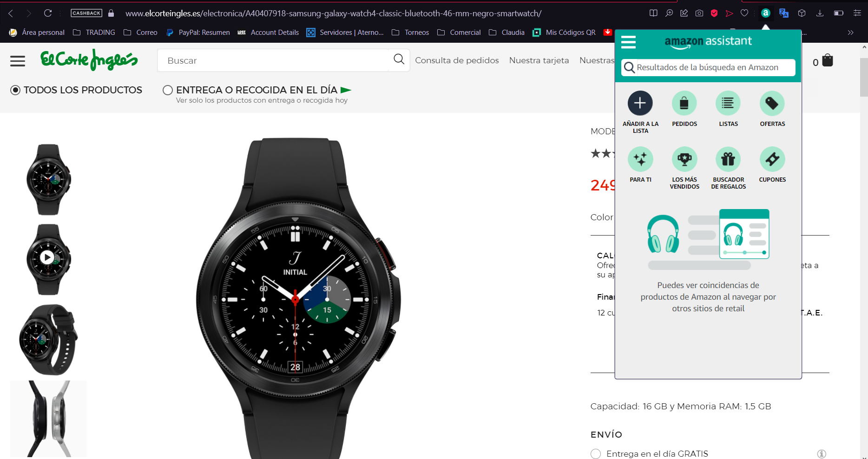Open Mis Códigos QR bookmark
This screenshot has height=459, width=868.
coord(564,33)
